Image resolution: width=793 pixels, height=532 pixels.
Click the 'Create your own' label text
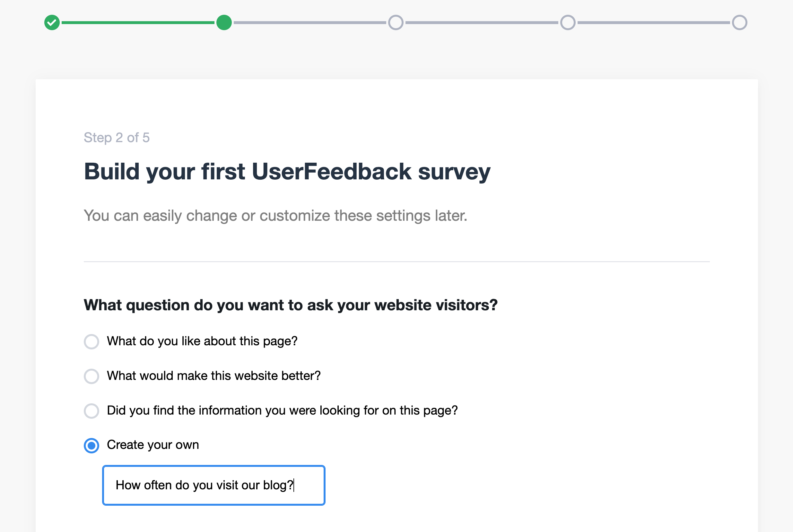[x=153, y=445]
